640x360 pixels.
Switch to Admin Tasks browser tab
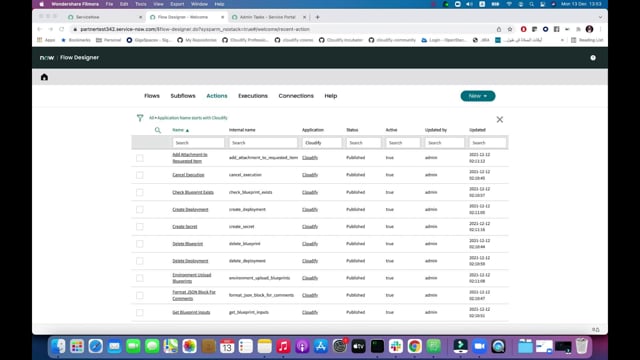267,17
